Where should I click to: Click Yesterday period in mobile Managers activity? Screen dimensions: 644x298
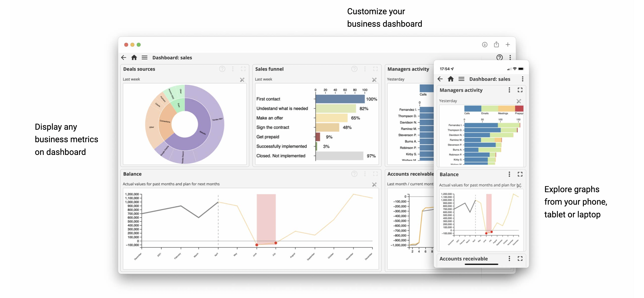[x=448, y=101]
